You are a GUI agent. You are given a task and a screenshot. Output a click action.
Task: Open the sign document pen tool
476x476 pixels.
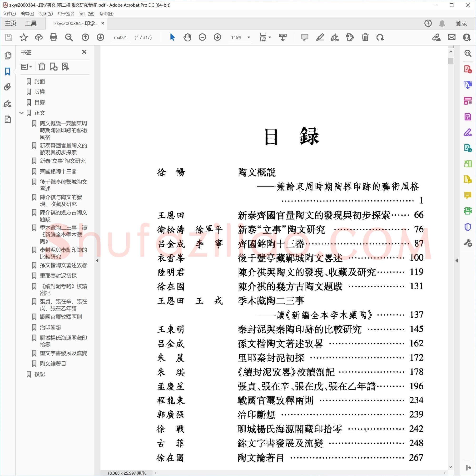click(x=335, y=37)
